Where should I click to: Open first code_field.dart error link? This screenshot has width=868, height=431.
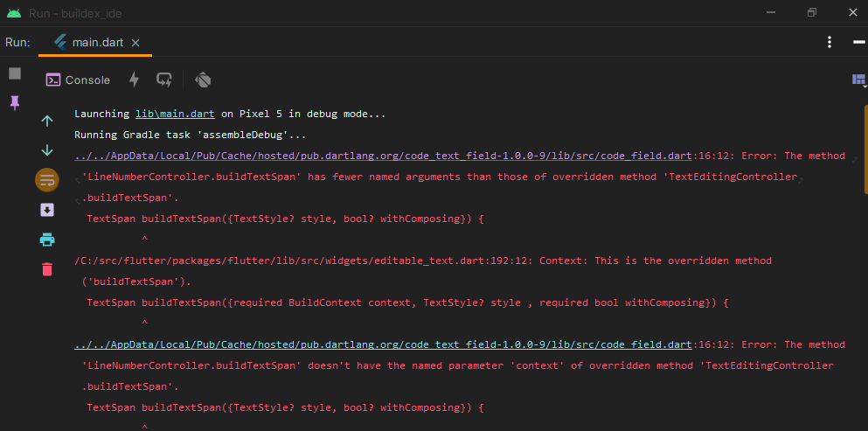383,156
